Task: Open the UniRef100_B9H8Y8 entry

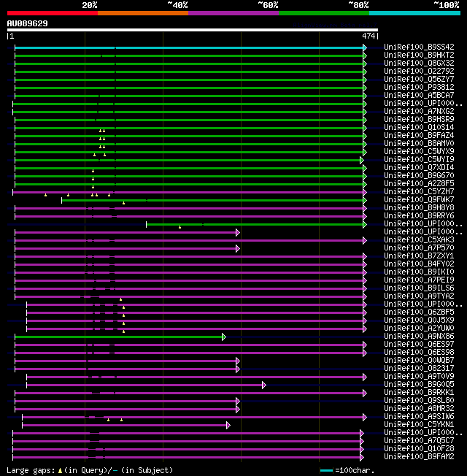Action: [419, 208]
